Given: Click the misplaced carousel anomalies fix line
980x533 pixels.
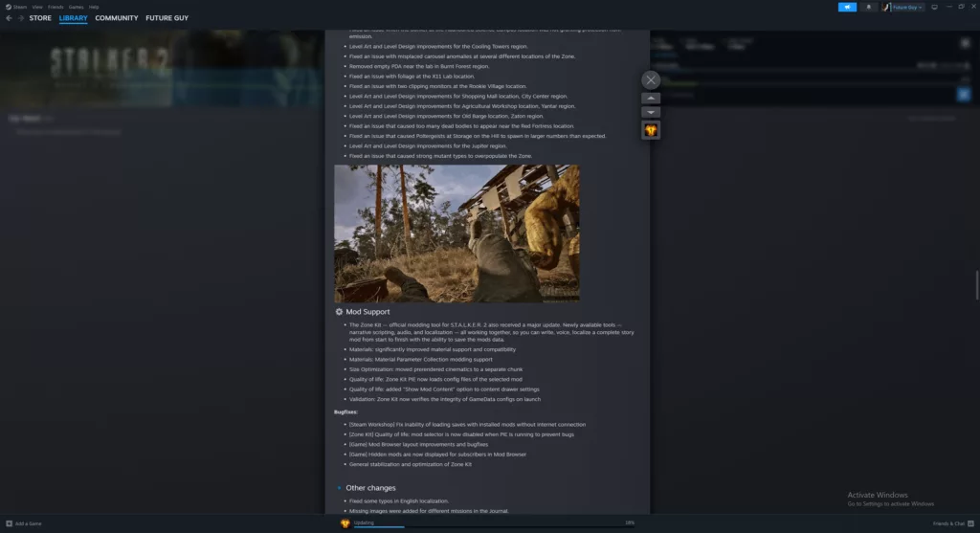Looking at the screenshot, I should point(462,56).
